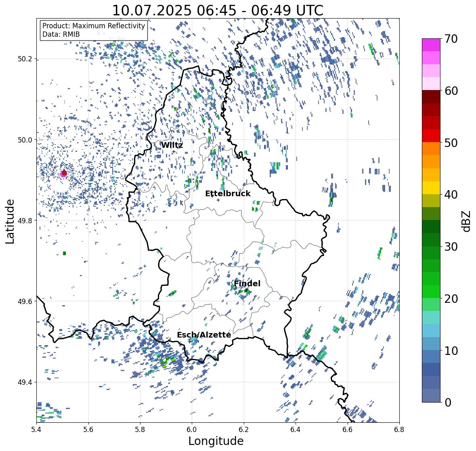Viewport: 476px width, 451px height.
Task: Click the plot title "10.07.2025 06:45 - 06:49 UTC"
Action: point(218,10)
